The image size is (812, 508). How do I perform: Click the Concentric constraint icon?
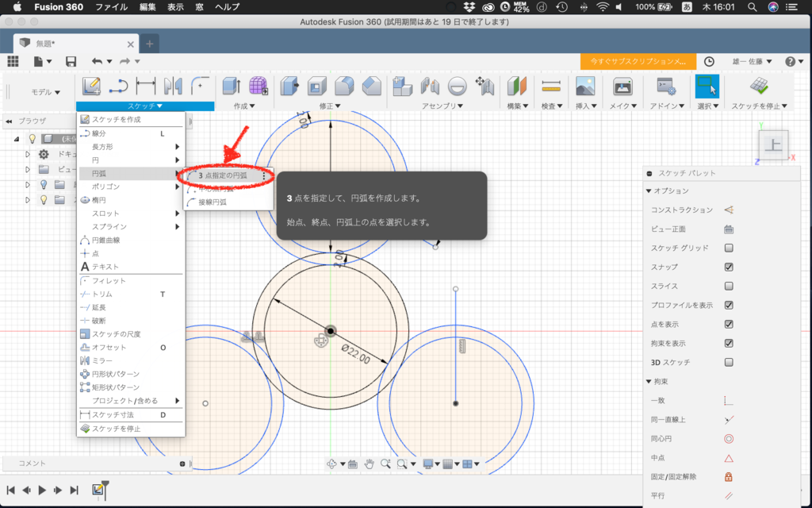pyautogui.click(x=729, y=439)
